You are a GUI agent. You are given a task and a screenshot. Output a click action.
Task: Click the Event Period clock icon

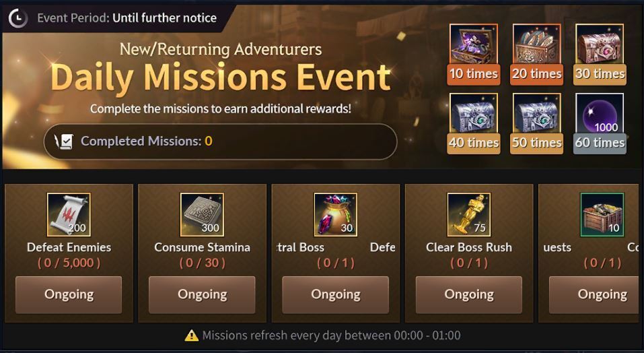(x=18, y=18)
